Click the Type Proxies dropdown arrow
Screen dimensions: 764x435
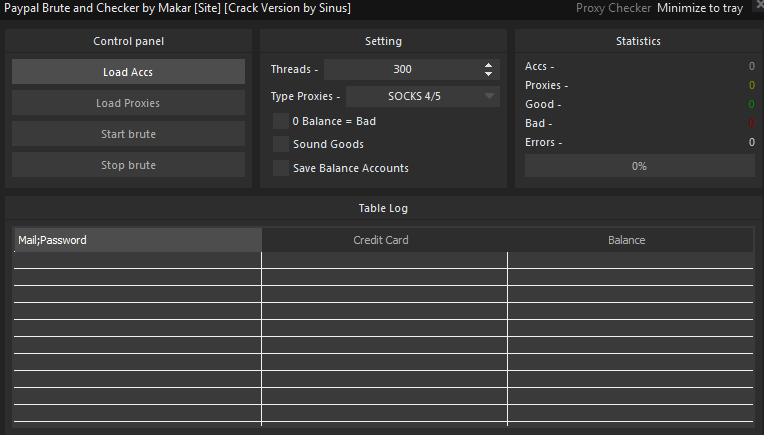point(490,96)
